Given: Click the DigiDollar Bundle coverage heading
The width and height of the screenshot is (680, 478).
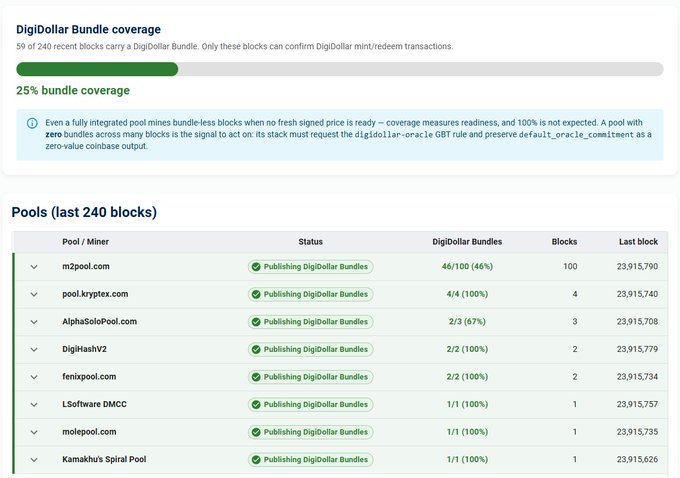Looking at the screenshot, I should click(88, 29).
